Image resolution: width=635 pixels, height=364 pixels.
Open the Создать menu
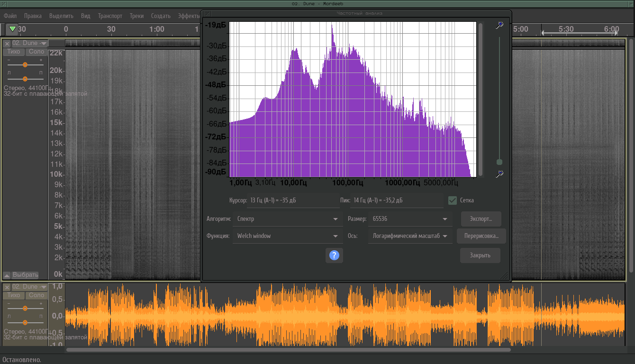tap(161, 16)
